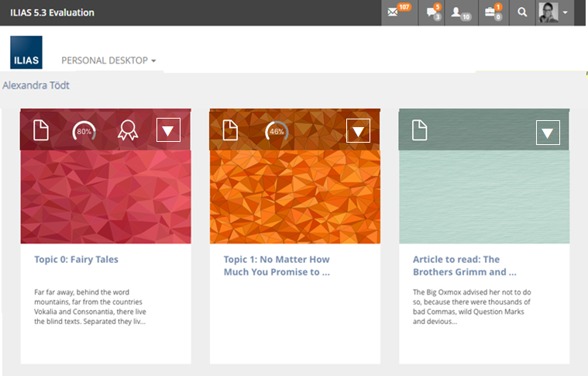The width and height of the screenshot is (588, 376).
Task: Open the Brothers Grimm article link
Action: coord(464,266)
